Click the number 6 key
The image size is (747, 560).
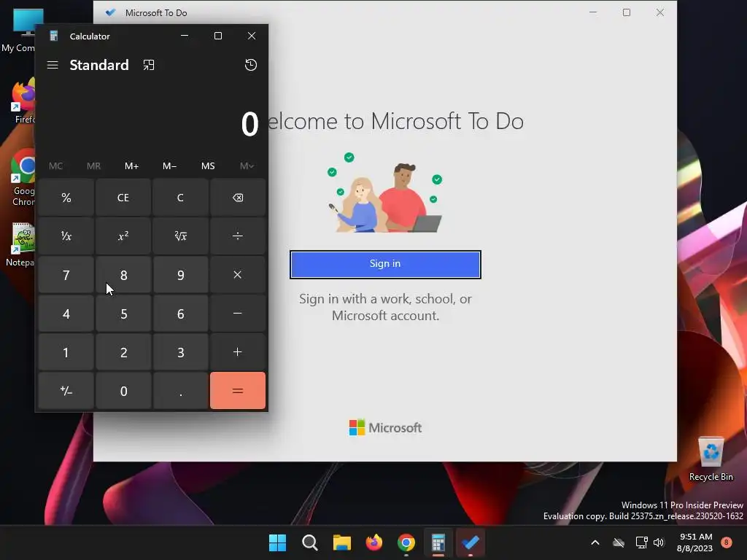(181, 314)
